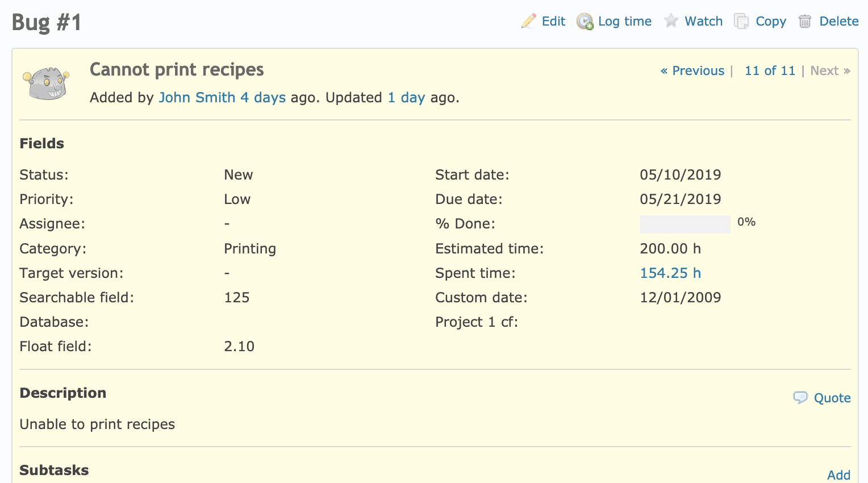Image resolution: width=868 pixels, height=483 pixels.
Task: Open the Edit link for this bug
Action: tap(553, 22)
